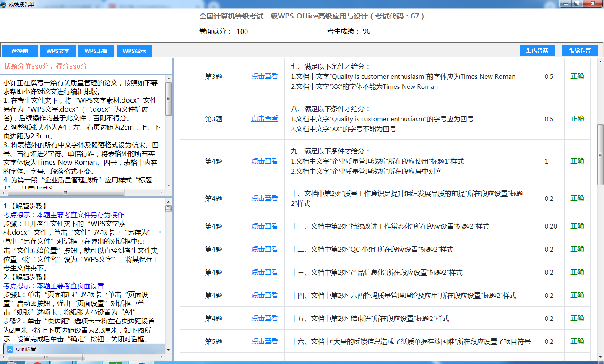Click 点击查看 in the item 九 row
This screenshot has height=364, width=604.
pos(265,161)
